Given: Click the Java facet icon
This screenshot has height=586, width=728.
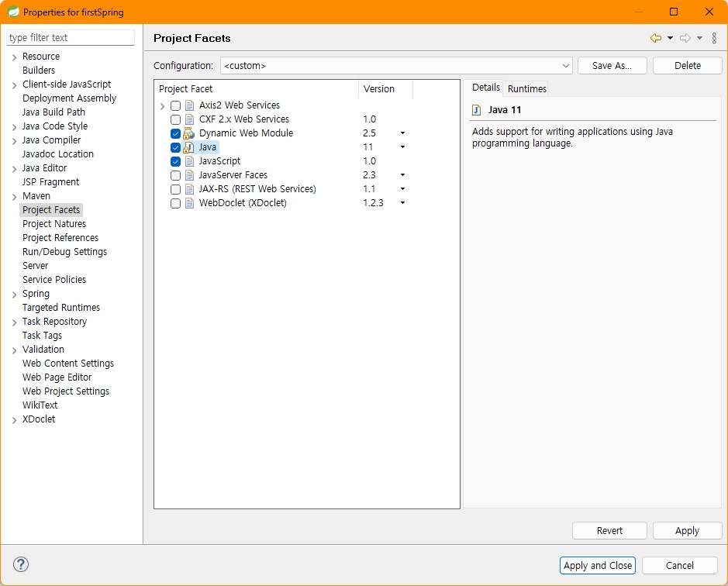Looking at the screenshot, I should click(x=189, y=147).
